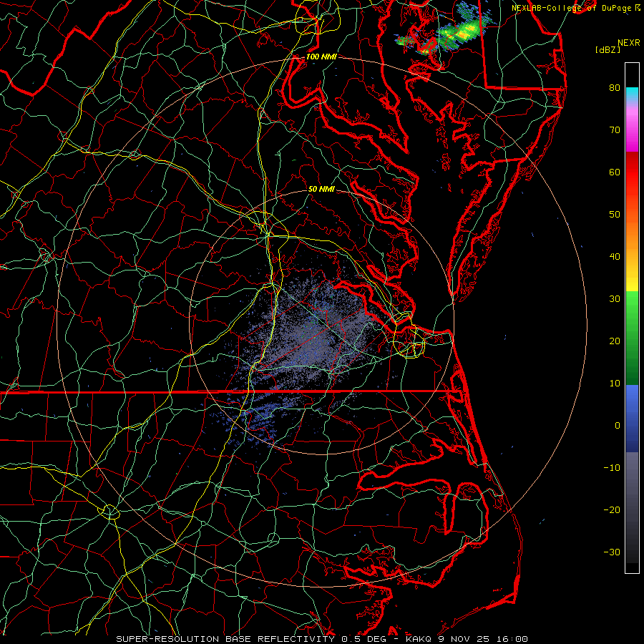The height and width of the screenshot is (644, 644).
Task: Click the gray segment of the color bar
Action: (x=632, y=507)
